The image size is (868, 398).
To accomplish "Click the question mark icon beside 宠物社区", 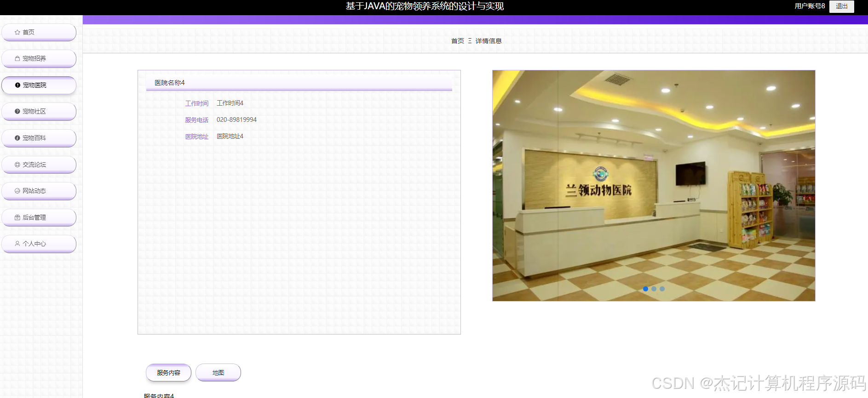I will (x=17, y=111).
